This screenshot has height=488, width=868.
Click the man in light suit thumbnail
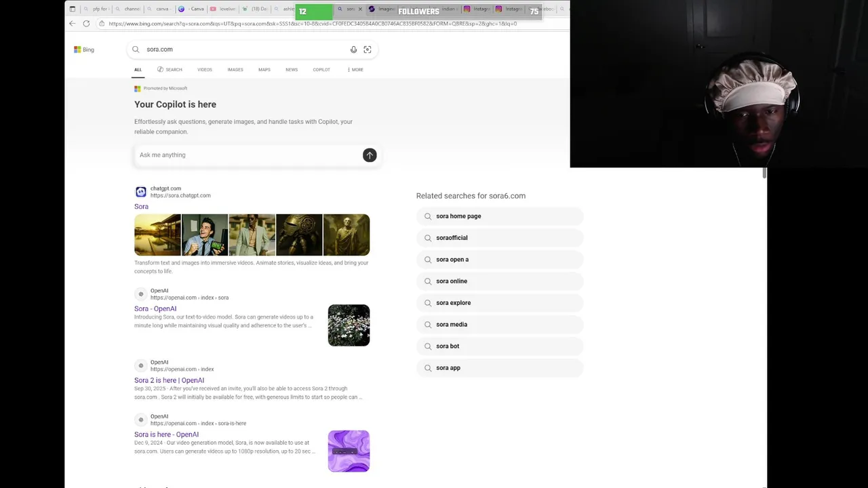point(252,235)
